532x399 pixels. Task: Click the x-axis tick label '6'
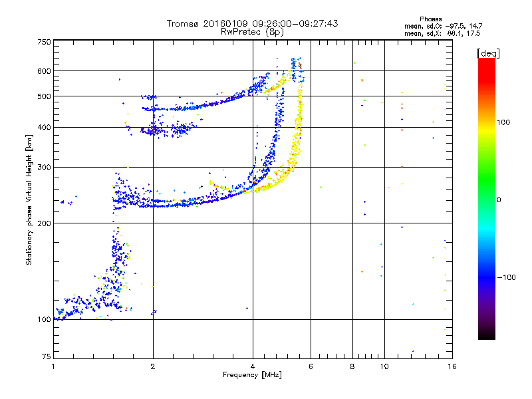click(x=311, y=366)
